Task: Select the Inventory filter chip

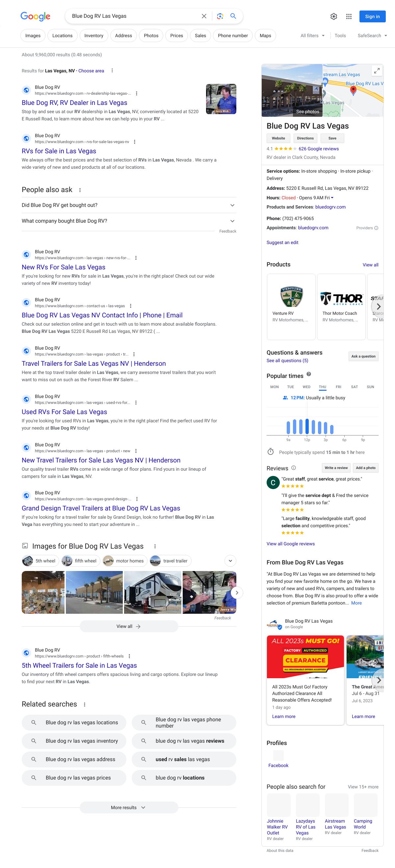Action: (94, 36)
